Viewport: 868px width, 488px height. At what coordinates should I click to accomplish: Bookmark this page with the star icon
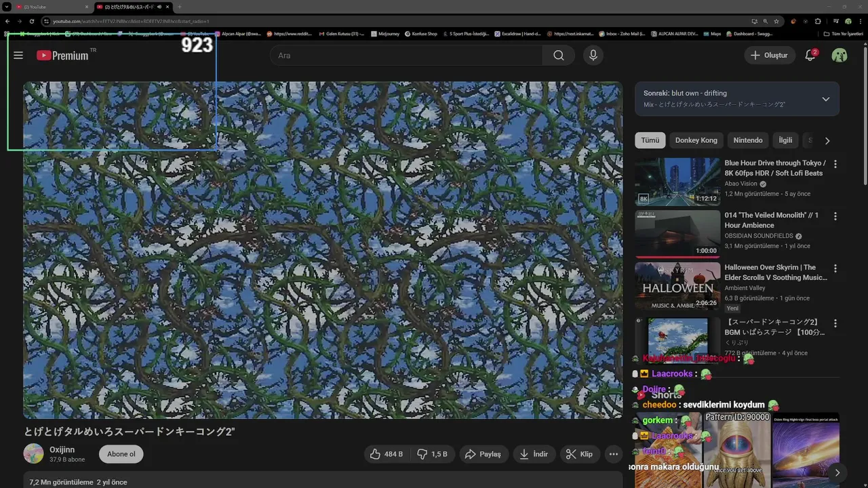776,22
